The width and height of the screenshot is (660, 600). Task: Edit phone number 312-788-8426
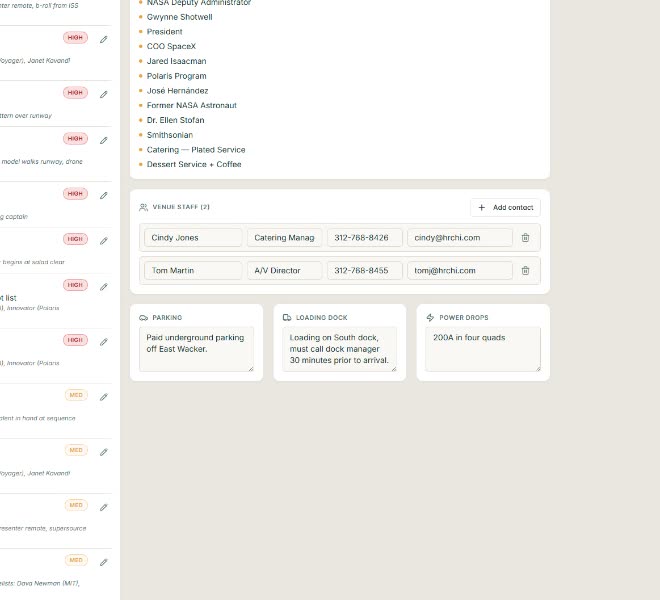coord(365,237)
